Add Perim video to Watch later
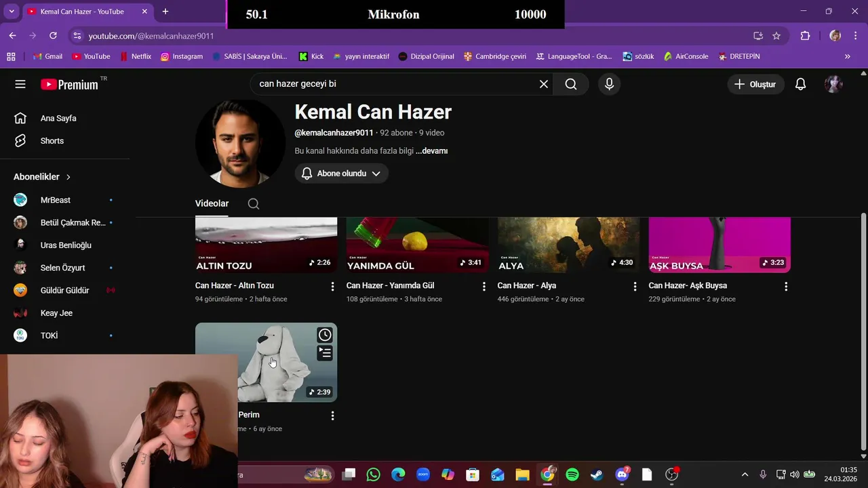868x488 pixels. 325,335
